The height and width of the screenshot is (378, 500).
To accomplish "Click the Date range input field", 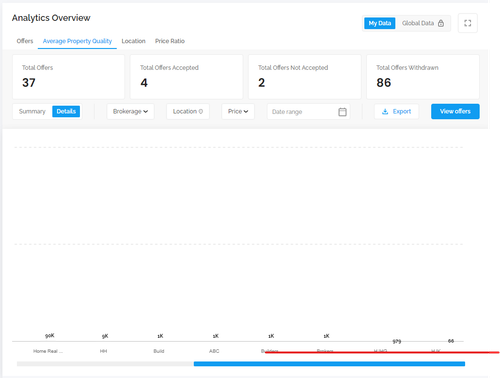I will [308, 112].
